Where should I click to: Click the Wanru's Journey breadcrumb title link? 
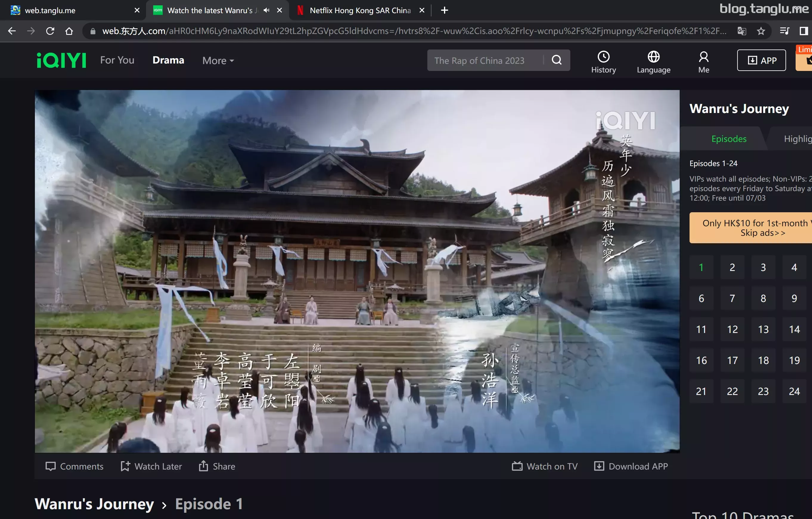coord(94,504)
